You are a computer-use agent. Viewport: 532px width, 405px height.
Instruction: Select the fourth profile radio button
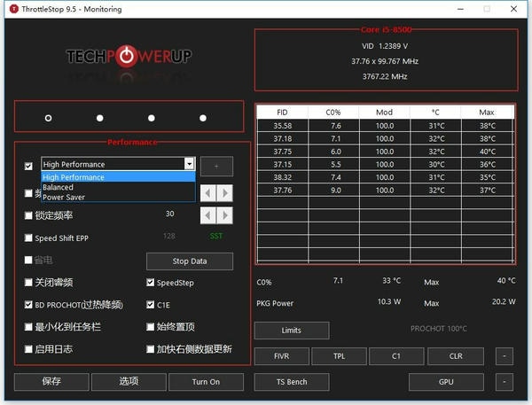click(203, 118)
